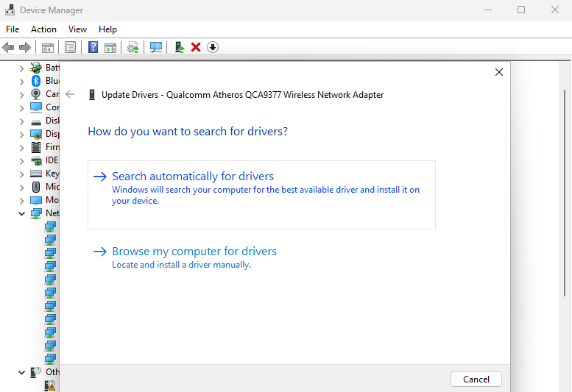Screen dimensions: 572x392
Task: Open the View menu
Action: (x=77, y=29)
